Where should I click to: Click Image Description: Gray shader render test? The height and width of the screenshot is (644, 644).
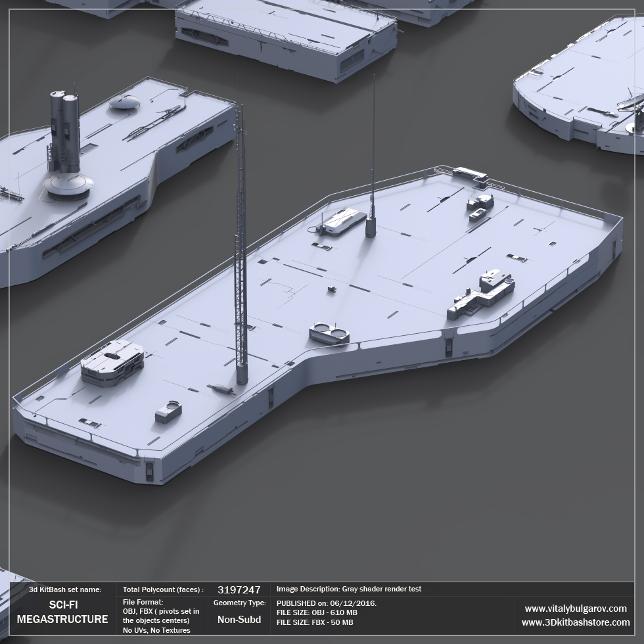349,589
